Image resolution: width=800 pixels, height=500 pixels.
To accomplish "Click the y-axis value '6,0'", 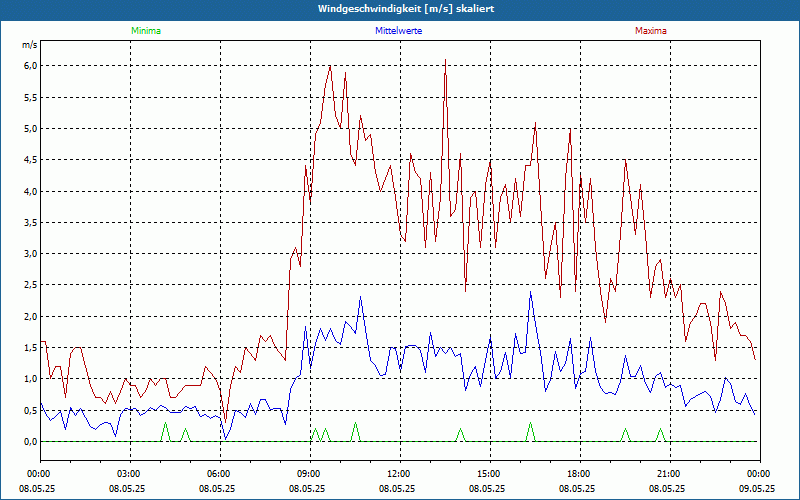I will [x=31, y=66].
